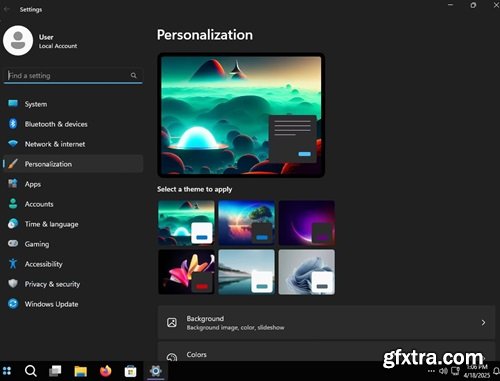This screenshot has height=381, width=500.
Task: Open the Colors settings row
Action: pos(326,352)
